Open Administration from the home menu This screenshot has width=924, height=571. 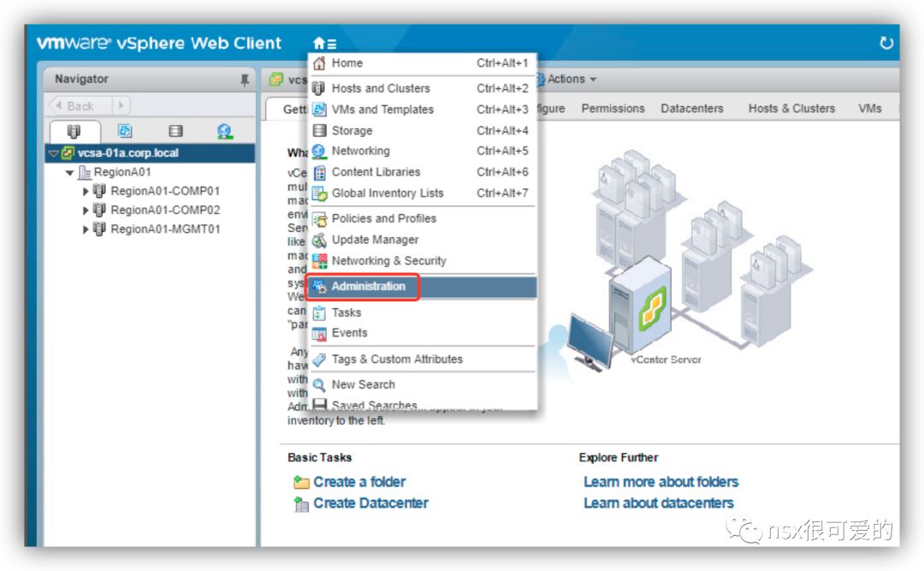coord(422,287)
